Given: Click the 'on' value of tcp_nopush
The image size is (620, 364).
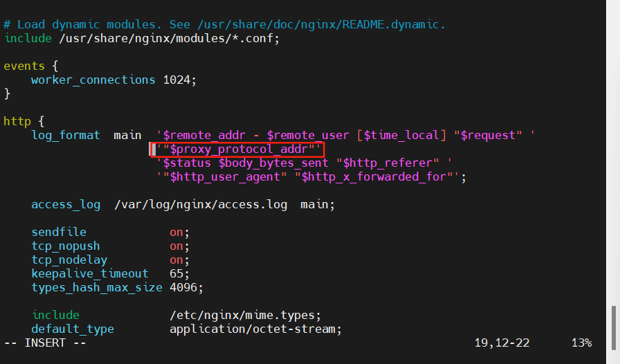Looking at the screenshot, I should (x=176, y=246).
